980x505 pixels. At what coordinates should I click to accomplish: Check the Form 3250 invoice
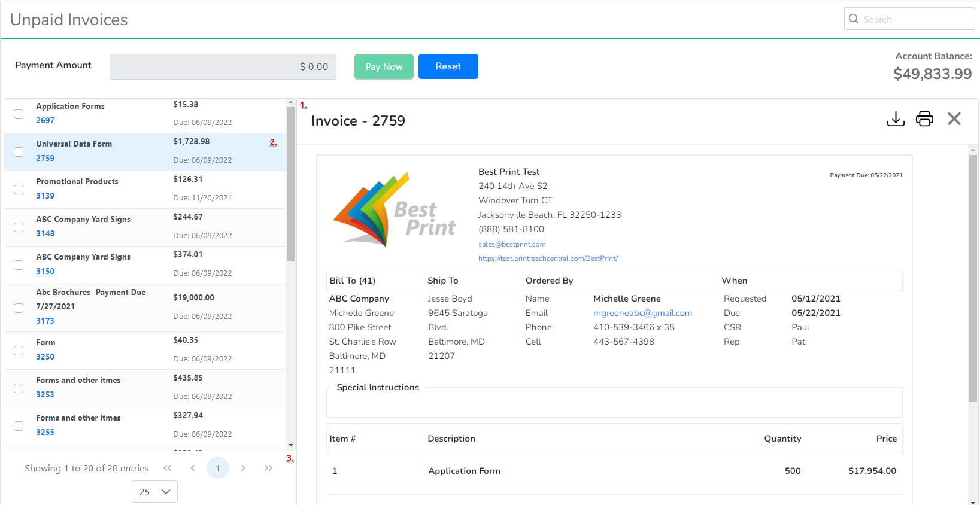click(x=19, y=351)
